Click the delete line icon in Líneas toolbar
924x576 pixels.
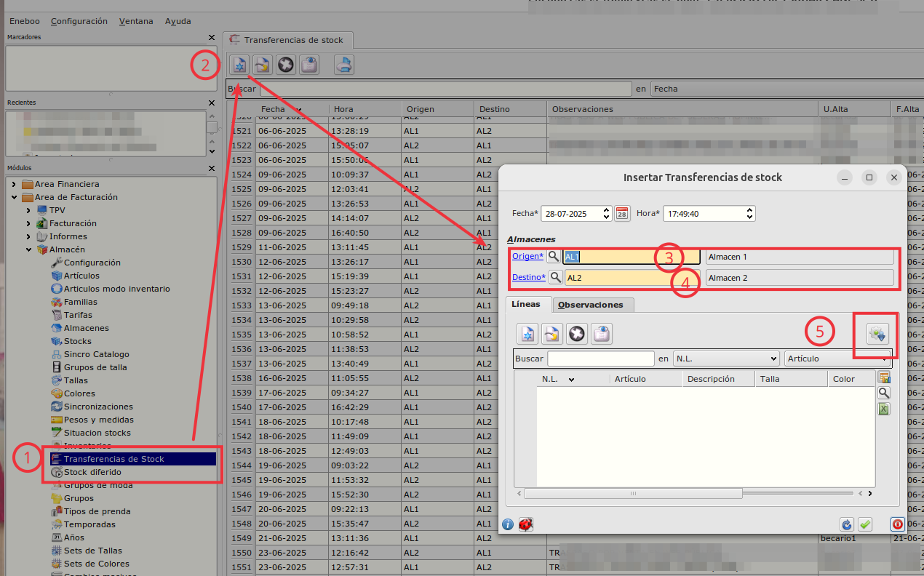click(577, 334)
